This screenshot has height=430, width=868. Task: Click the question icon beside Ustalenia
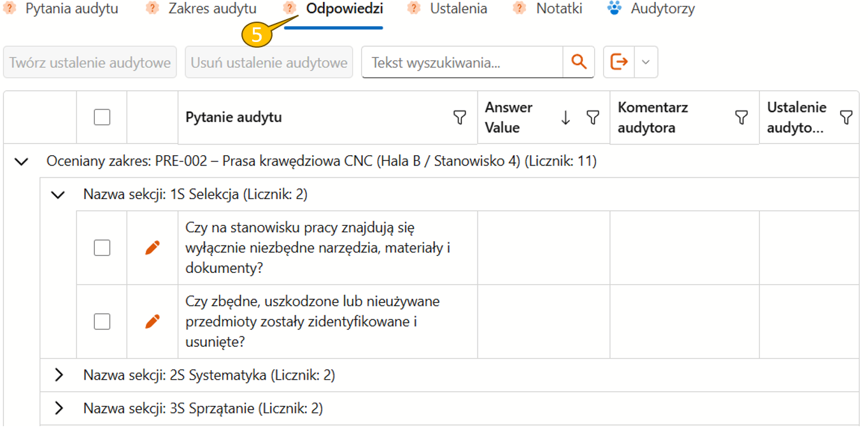pos(414,8)
